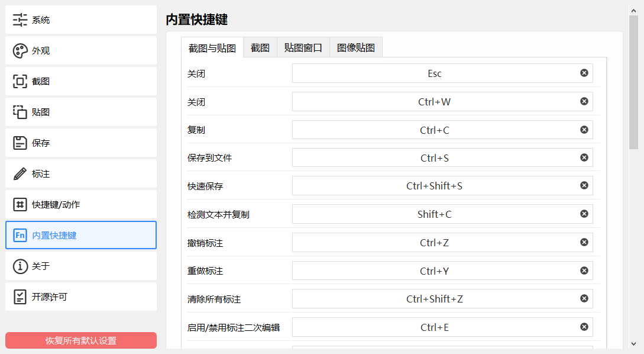Edit the Ctrl+Shift+Z shortcut field
644x354 pixels.
click(442, 299)
